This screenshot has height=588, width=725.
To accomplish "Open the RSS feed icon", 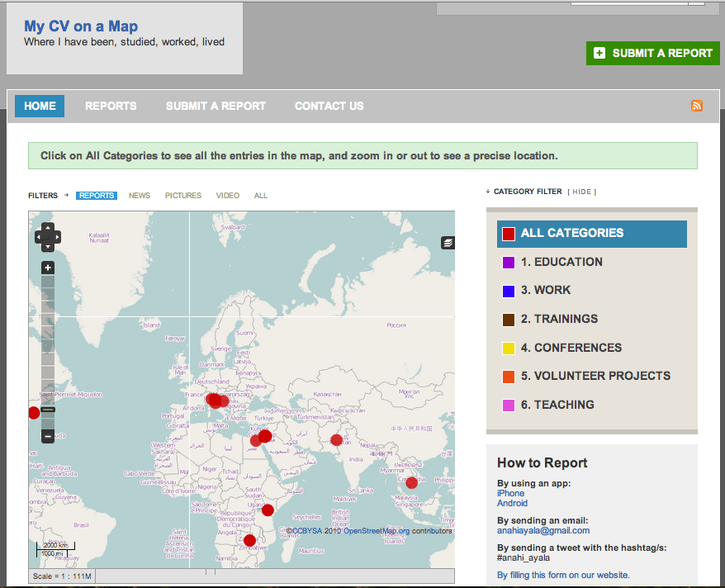I will [697, 106].
